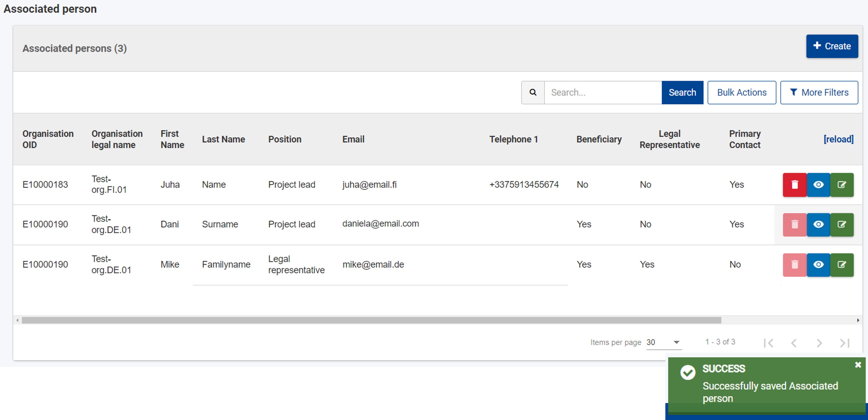This screenshot has height=420, width=868.
Task: View details of Juha Name record
Action: 818,185
